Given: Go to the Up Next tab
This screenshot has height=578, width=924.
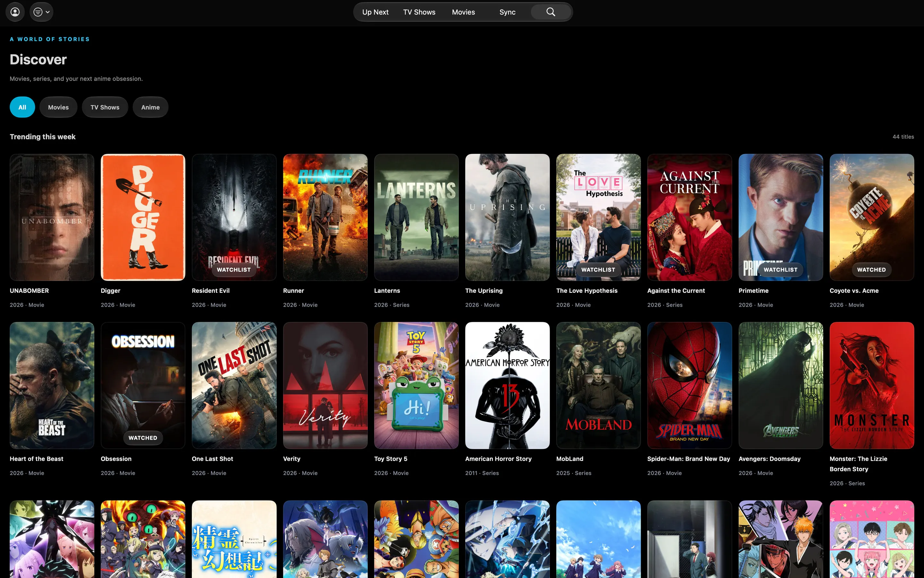Looking at the screenshot, I should click(375, 12).
